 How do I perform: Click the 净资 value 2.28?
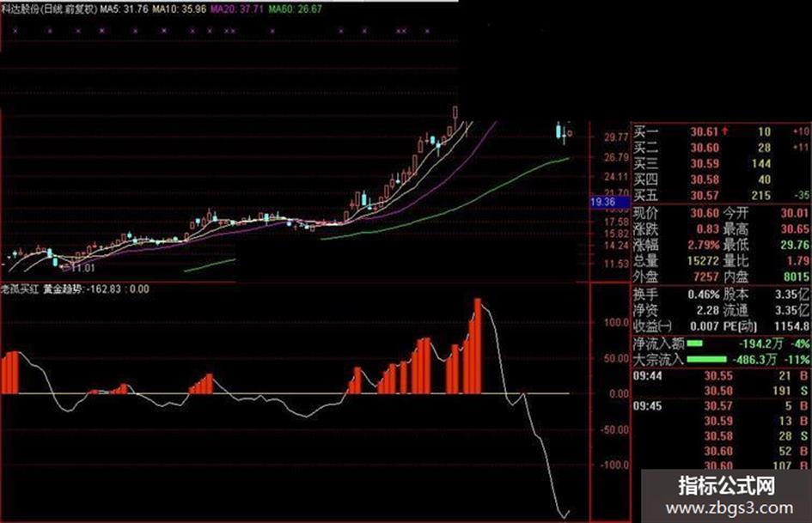707,311
